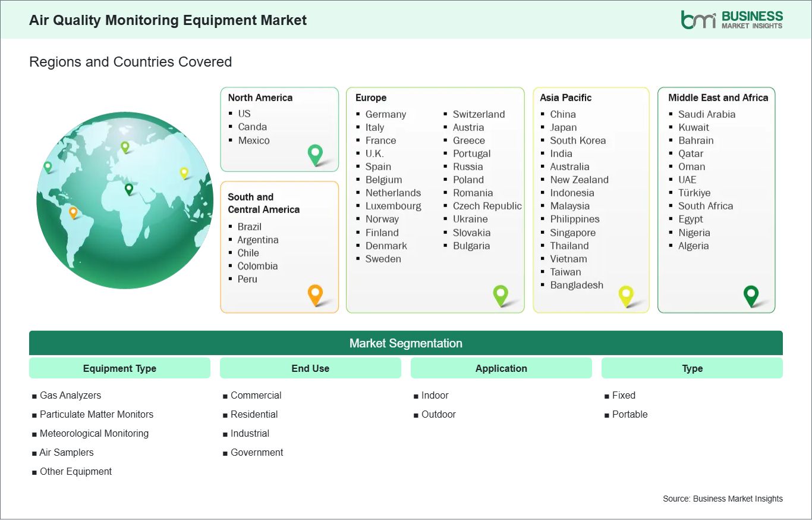This screenshot has width=812, height=520.
Task: Click the orange marker on South America globe
Action: point(74,211)
